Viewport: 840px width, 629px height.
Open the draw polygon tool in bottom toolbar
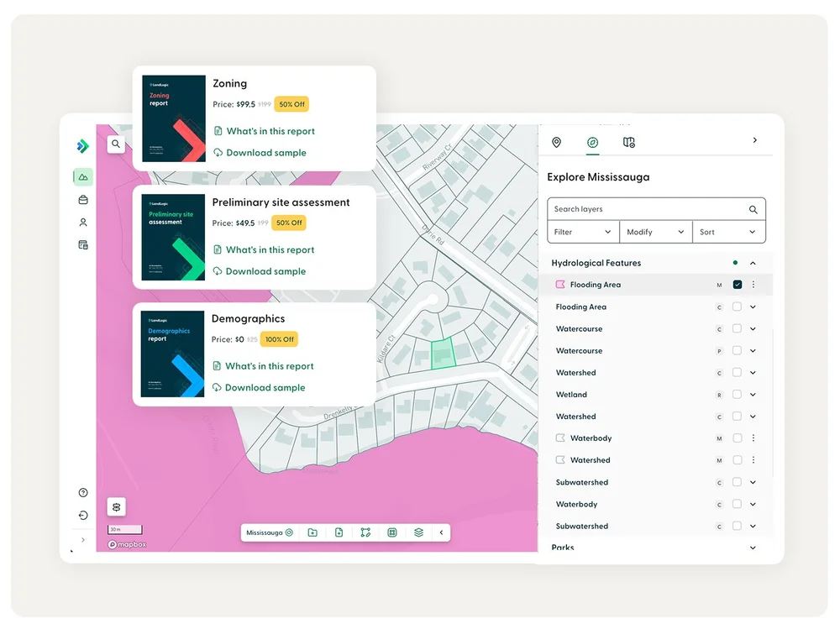365,532
